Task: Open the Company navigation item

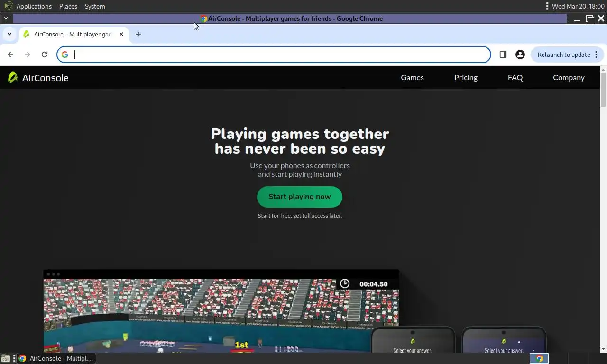Action: [569, 77]
